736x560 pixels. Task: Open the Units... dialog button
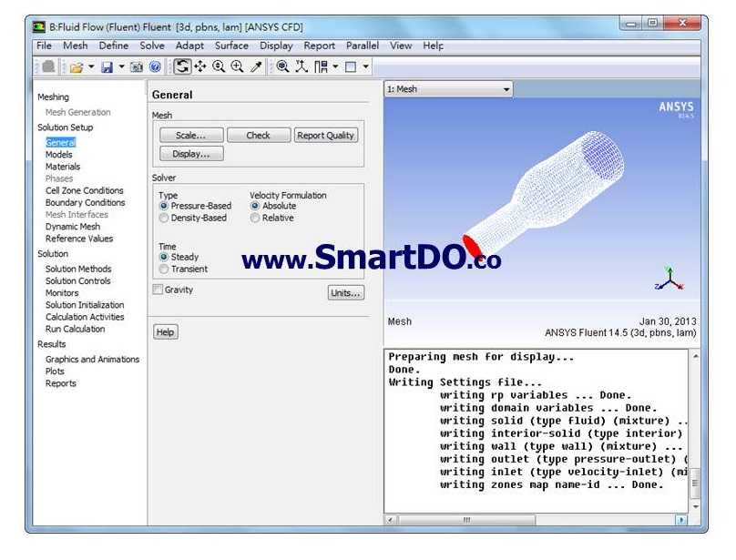pyautogui.click(x=346, y=293)
